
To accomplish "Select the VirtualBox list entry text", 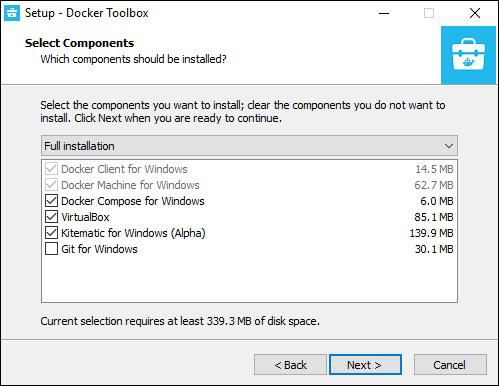I will 85,217.
